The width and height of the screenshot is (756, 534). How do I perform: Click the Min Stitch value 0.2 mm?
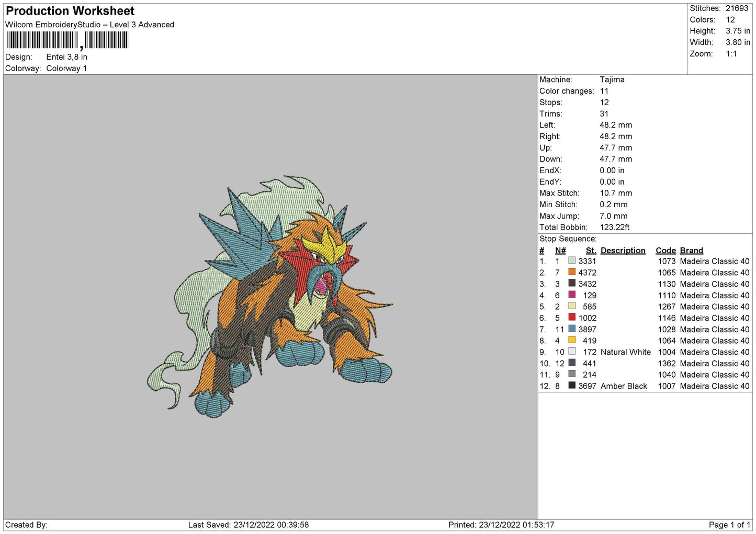click(614, 204)
